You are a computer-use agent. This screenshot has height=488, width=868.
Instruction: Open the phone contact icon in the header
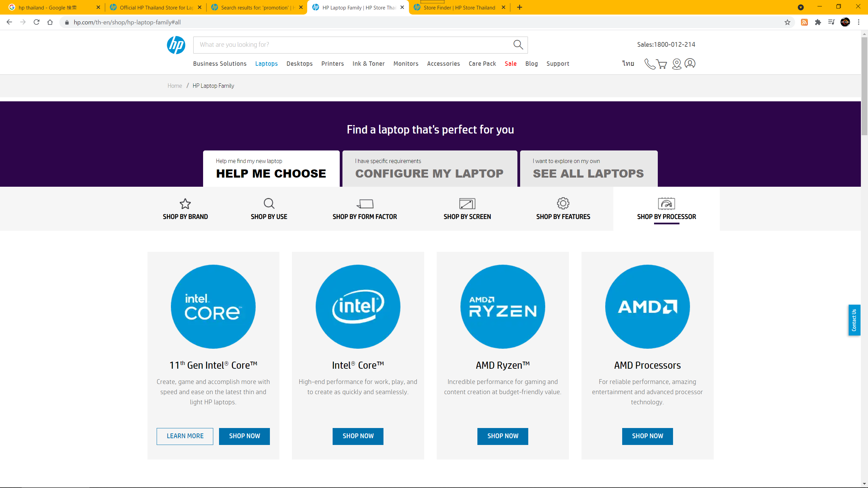[x=649, y=64]
